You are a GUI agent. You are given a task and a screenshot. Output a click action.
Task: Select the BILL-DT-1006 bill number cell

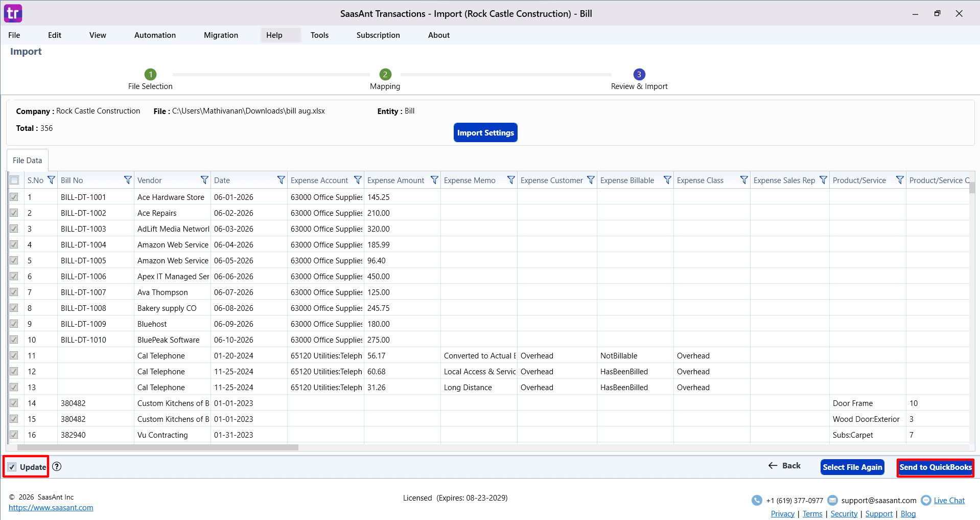[x=96, y=276]
